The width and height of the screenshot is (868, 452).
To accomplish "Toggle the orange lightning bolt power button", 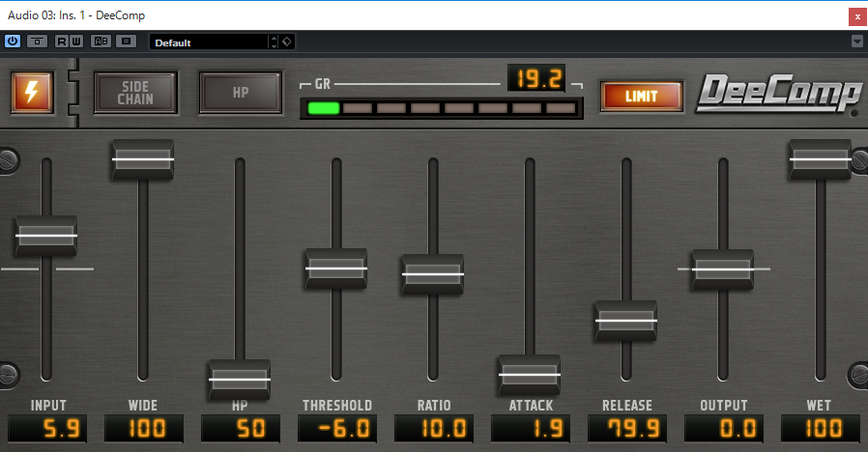I will 32,93.
